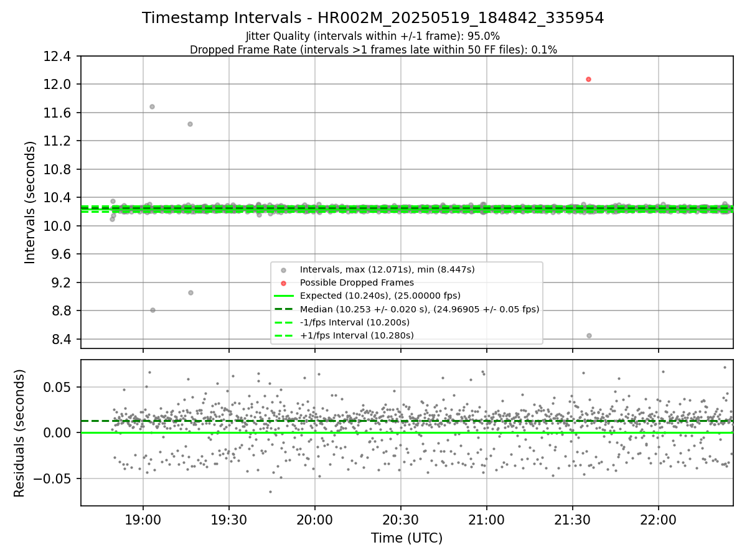Select the 'Jitter Quality' subtitle line
The image size is (747, 560).
click(x=373, y=36)
